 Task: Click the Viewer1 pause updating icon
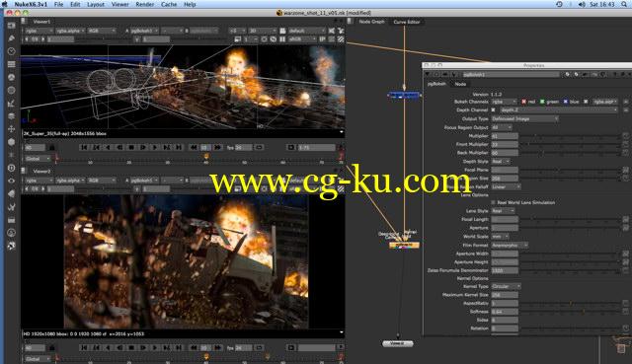[282, 39]
